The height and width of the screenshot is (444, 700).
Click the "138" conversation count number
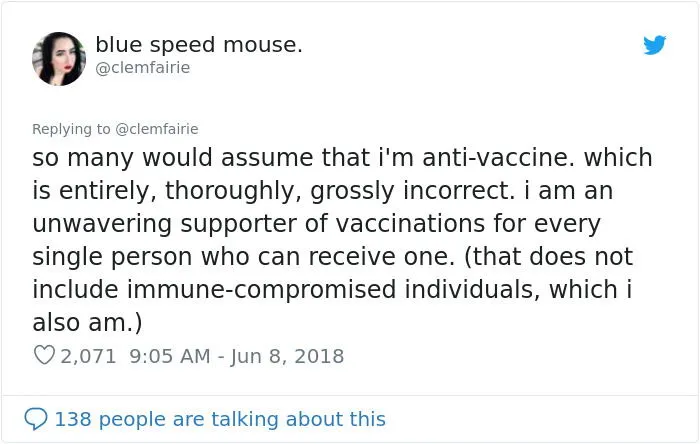(x=73, y=418)
